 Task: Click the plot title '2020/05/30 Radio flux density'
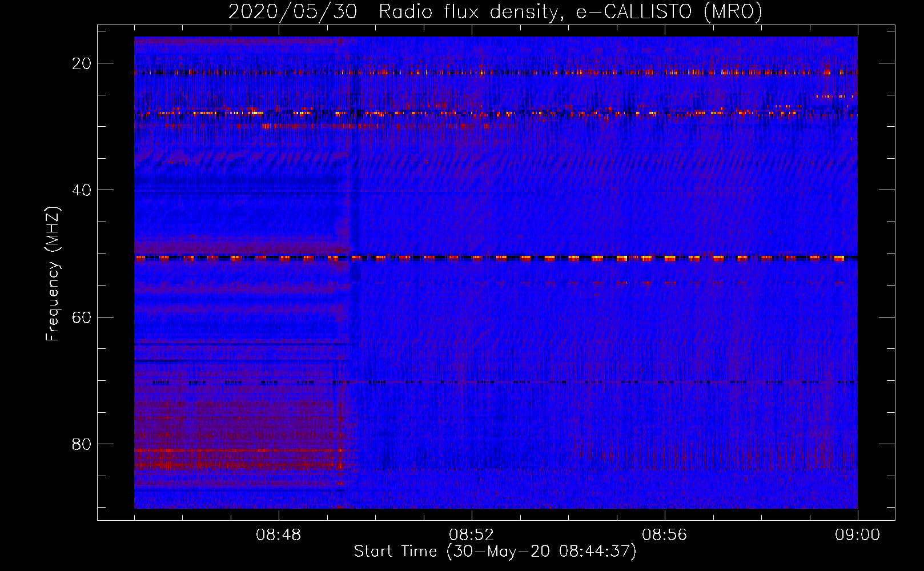pyautogui.click(x=495, y=11)
